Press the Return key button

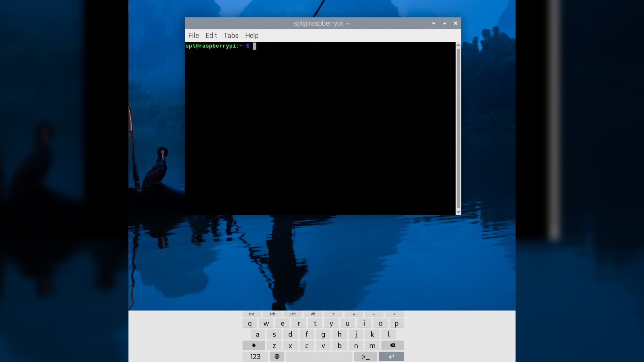click(391, 356)
